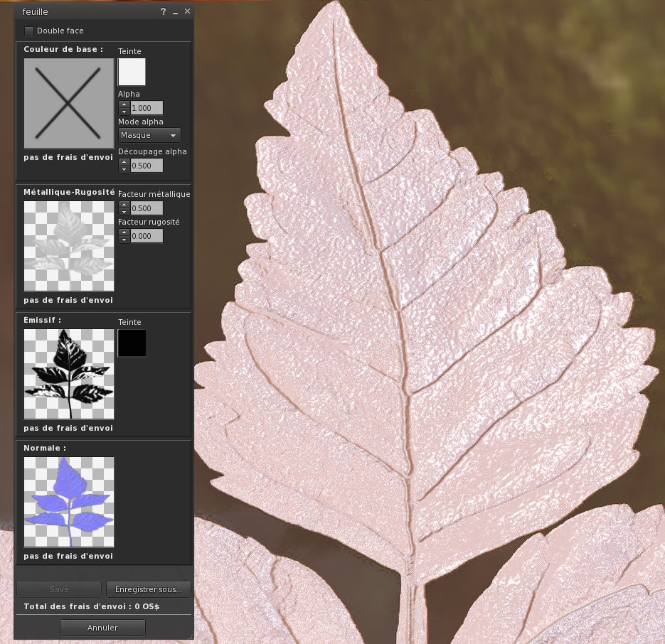665x644 pixels.
Task: Open the Couleur de base texture picker
Action: pos(69,103)
